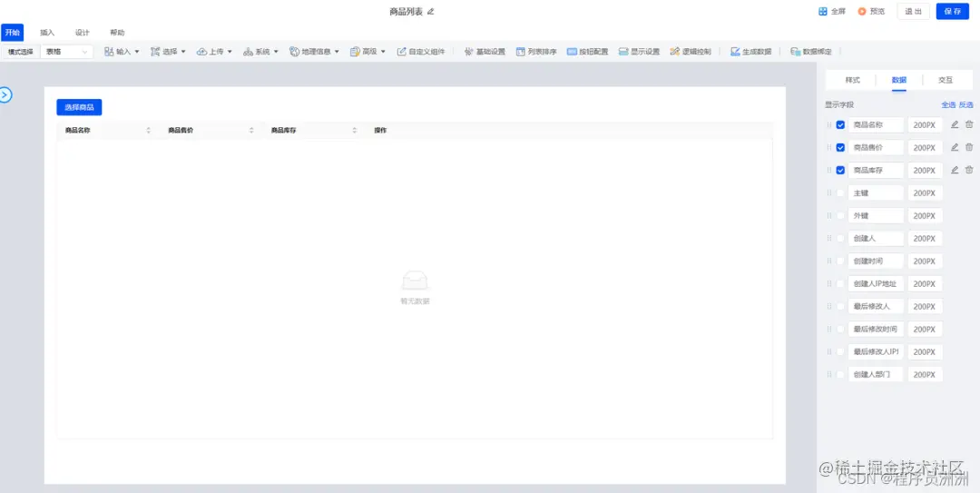Click the edit pencil beside 商品列表 title
The width and height of the screenshot is (980, 493).
tap(430, 11)
